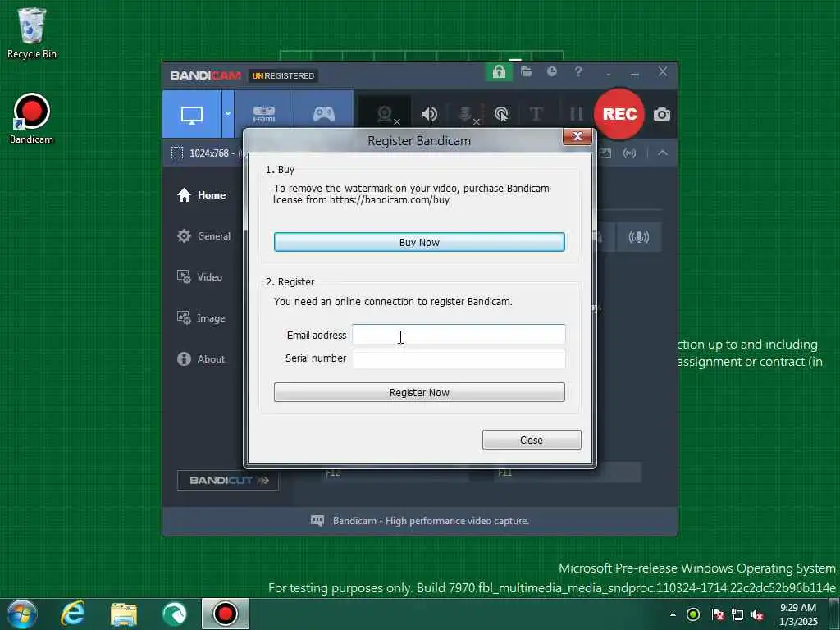Click the BANDICUT promo button

228,481
